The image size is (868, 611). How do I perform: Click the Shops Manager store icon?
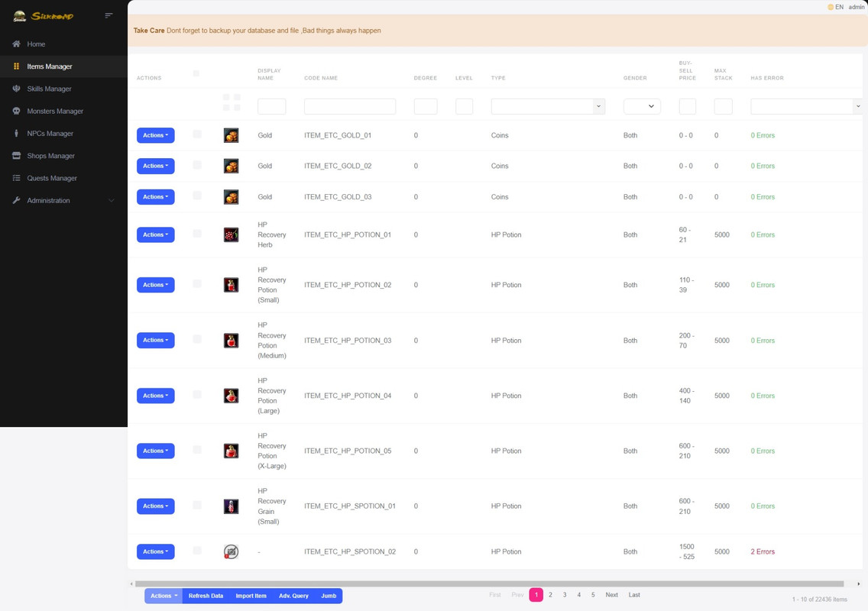coord(17,156)
